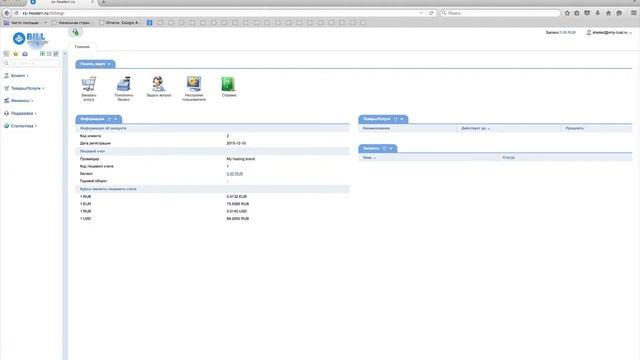Click the small icon beside Товары/Услуги panel title
The height and width of the screenshot is (360, 640).
pyautogui.click(x=396, y=119)
